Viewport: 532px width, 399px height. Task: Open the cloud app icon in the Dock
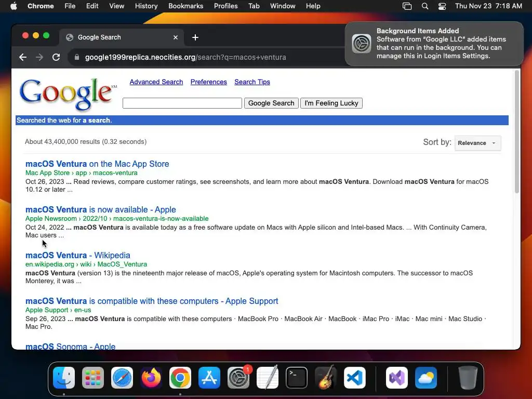(x=426, y=378)
